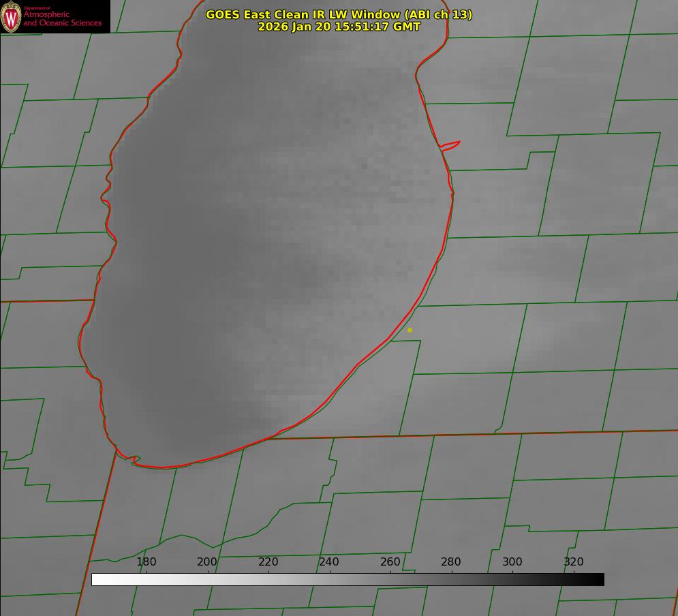The image size is (678, 616).
Task: Click the 260 tick label on colorbar
Action: click(390, 562)
